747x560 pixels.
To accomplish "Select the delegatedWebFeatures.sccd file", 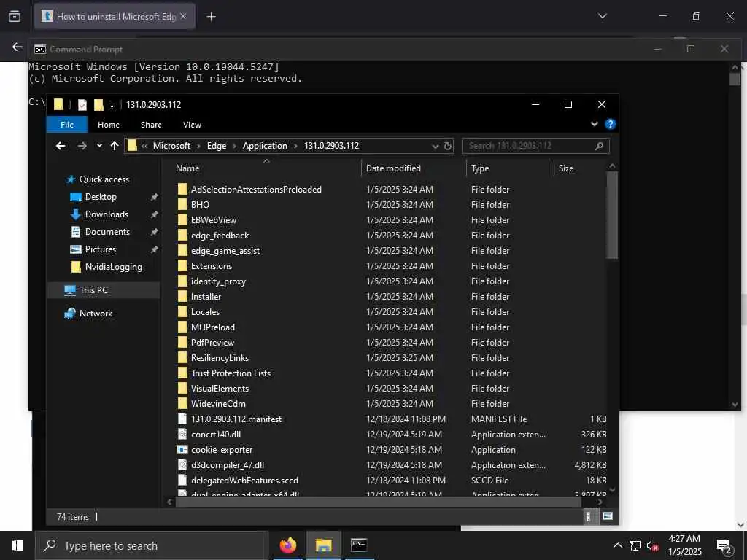I will pos(244,480).
